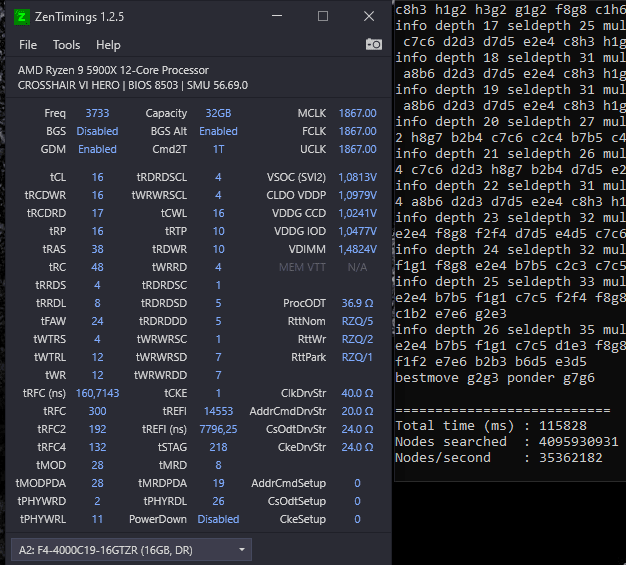The image size is (626, 565).
Task: Click the ProcODT value 36.9 Ω
Action: [x=357, y=303]
